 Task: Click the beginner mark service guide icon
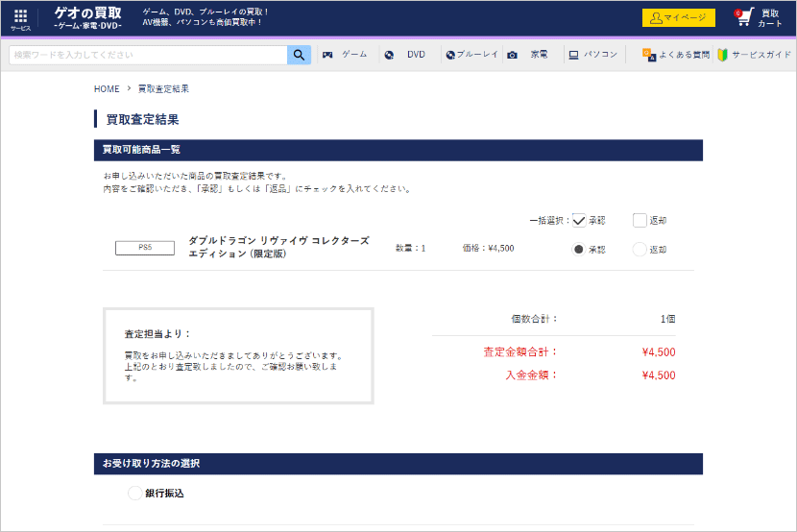(722, 55)
